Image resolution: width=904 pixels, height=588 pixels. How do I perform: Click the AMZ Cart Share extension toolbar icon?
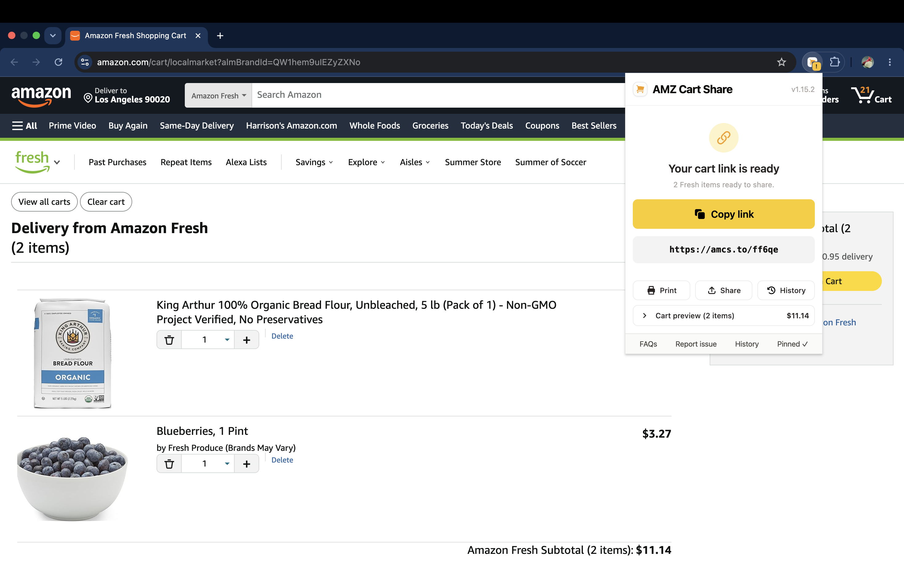click(x=812, y=62)
